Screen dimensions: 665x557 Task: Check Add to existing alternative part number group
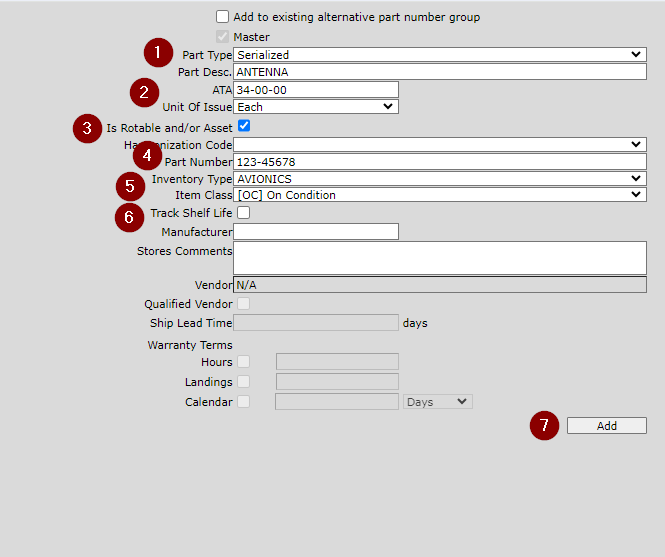coord(222,17)
